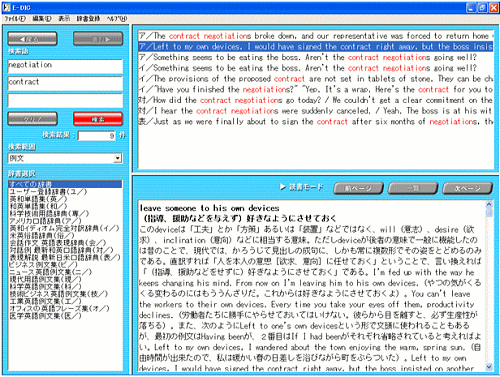Go forward with the 進む button
The width and height of the screenshot is (500, 377).
click(x=98, y=39)
